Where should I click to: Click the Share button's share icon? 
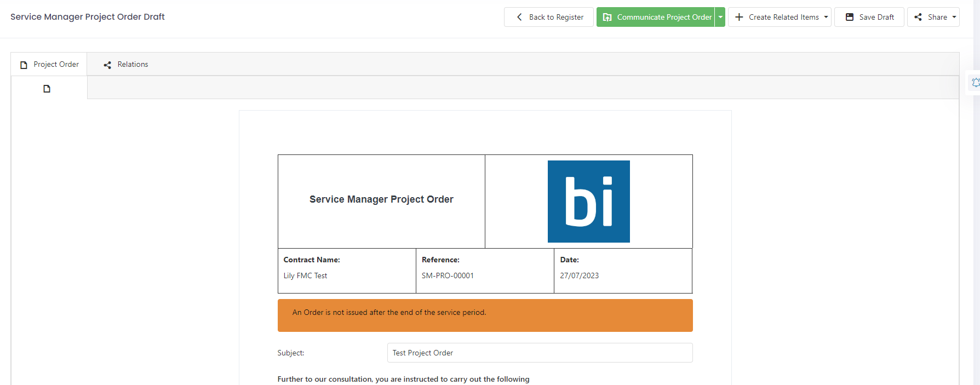pos(918,17)
